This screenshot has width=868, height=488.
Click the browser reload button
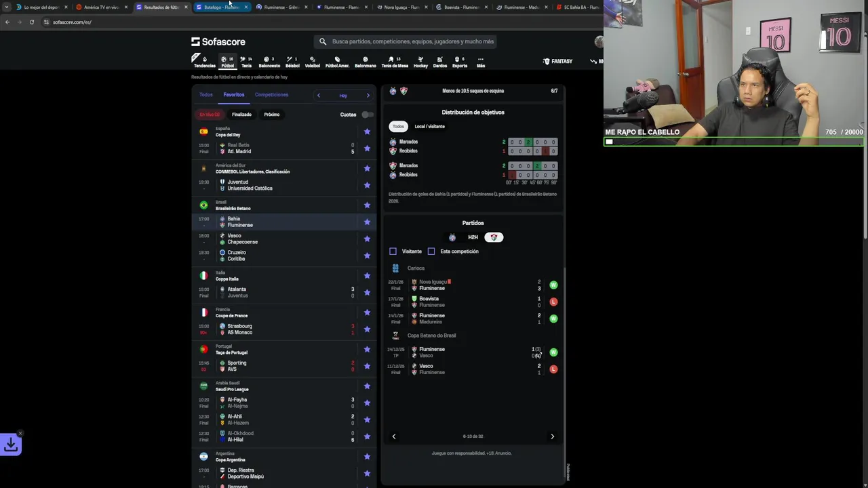(31, 22)
